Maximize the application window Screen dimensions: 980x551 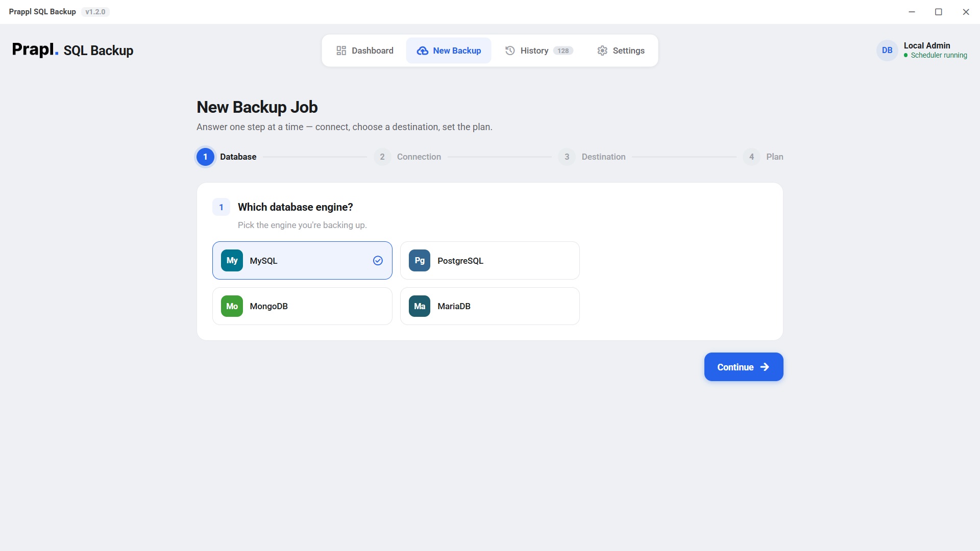point(938,12)
